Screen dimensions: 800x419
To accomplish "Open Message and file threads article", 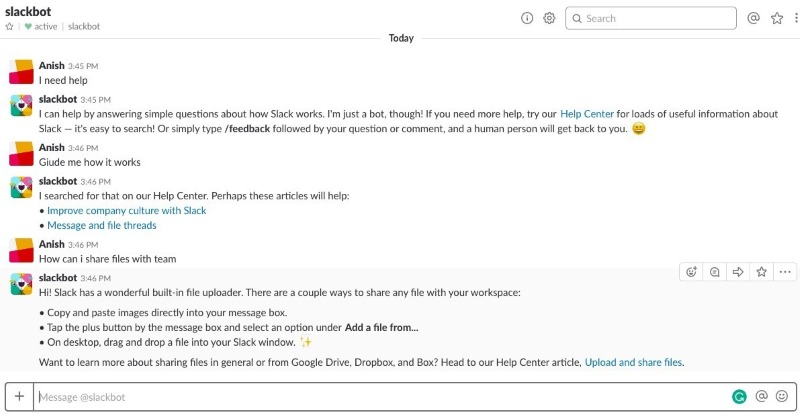I will (102, 225).
